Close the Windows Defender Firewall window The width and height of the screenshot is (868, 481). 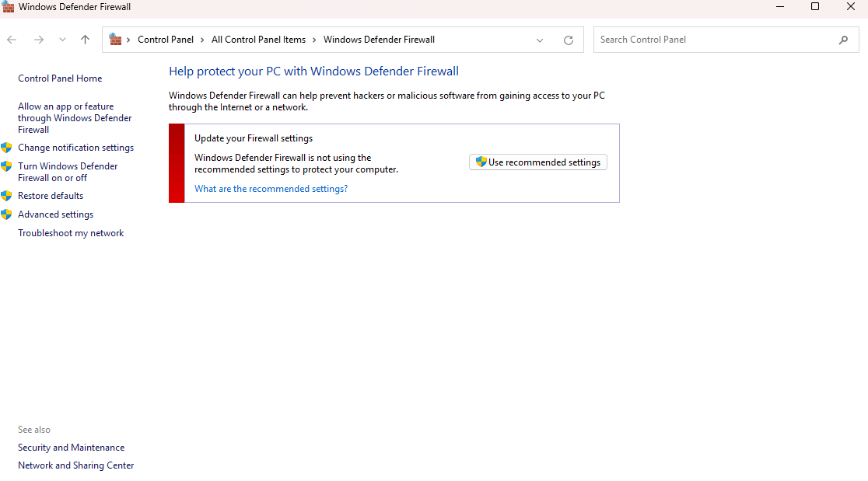(x=851, y=7)
